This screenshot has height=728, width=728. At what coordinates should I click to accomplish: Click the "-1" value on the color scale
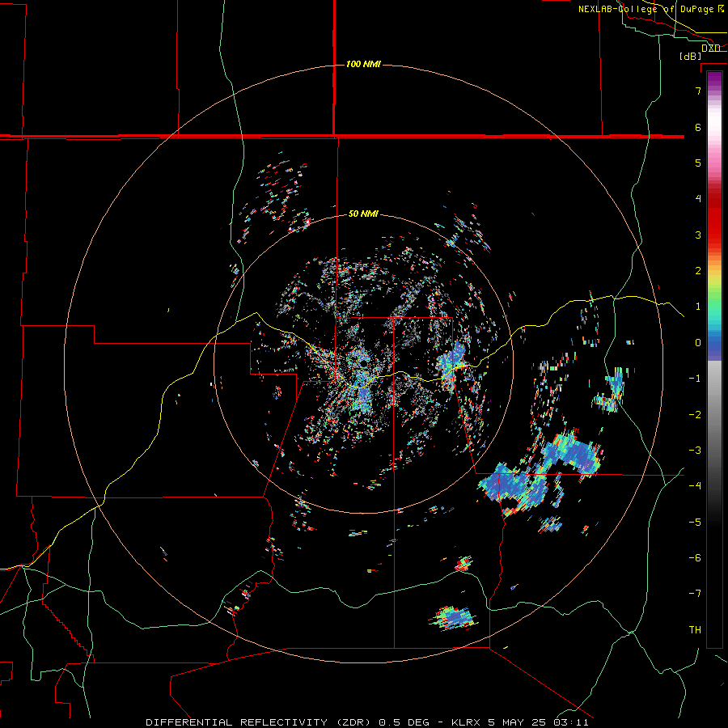695,379
